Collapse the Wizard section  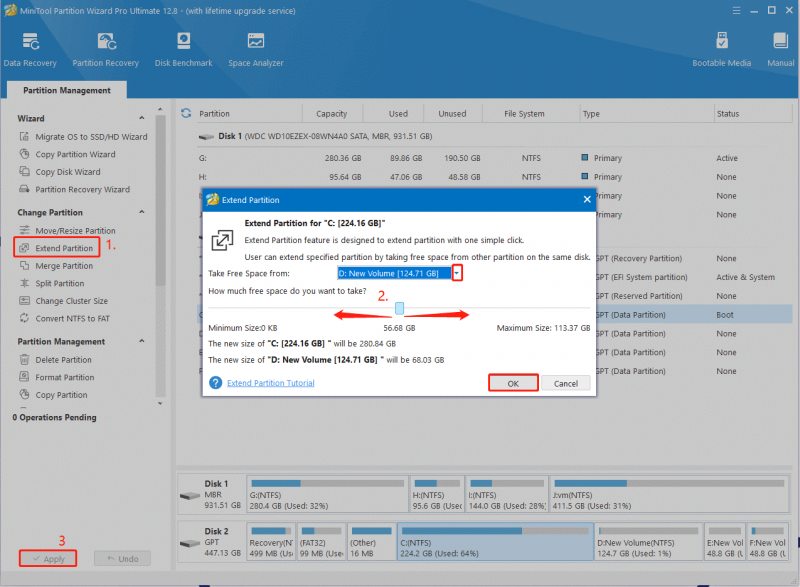(x=142, y=118)
